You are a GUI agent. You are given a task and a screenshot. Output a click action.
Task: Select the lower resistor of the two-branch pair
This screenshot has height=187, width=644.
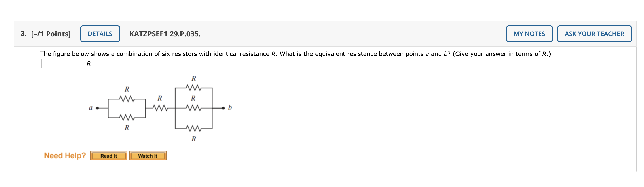tap(127, 117)
